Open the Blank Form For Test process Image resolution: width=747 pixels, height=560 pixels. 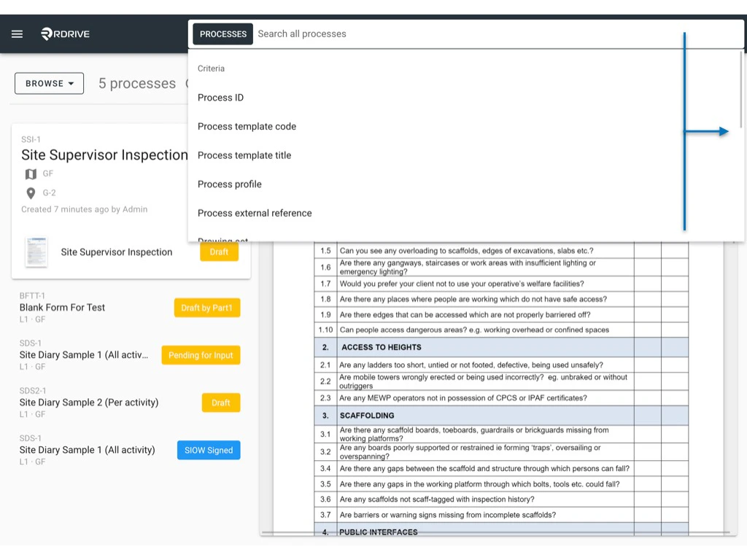point(62,307)
